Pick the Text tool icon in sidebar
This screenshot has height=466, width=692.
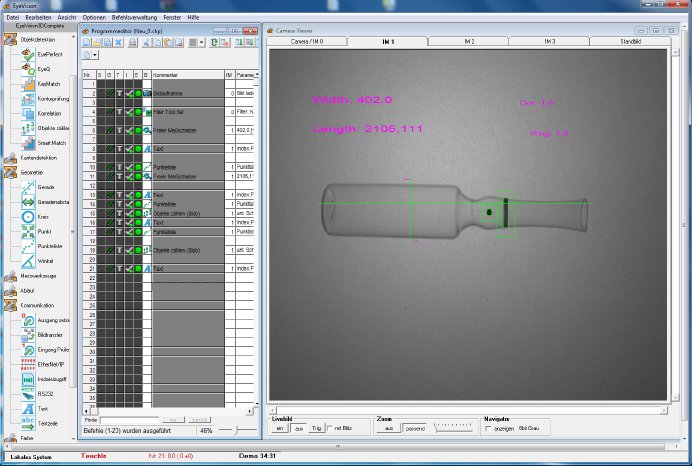pos(28,409)
